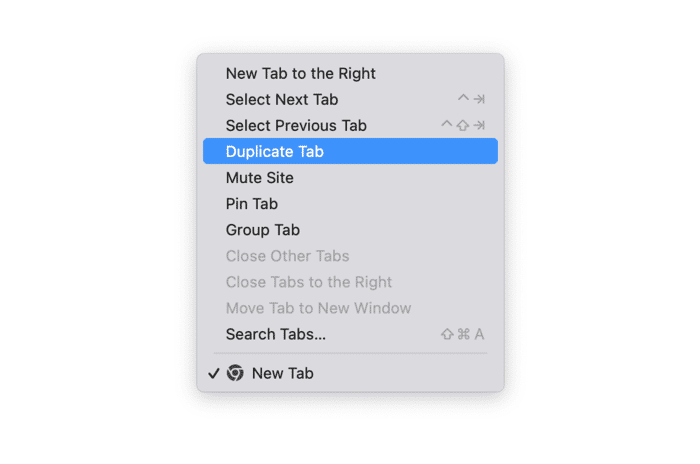Image resolution: width=700 pixels, height=464 pixels.
Task: Select Next Tab from the context menu
Action: coord(282,99)
